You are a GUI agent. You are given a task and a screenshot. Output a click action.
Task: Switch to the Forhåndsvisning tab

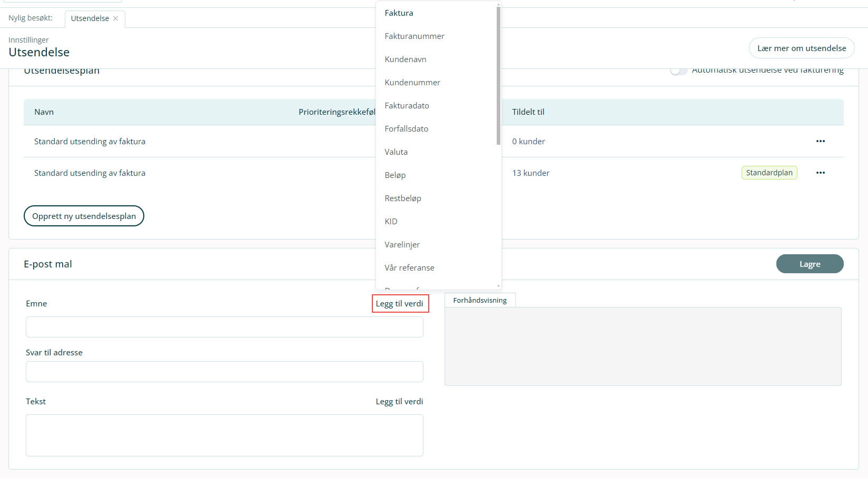point(480,301)
